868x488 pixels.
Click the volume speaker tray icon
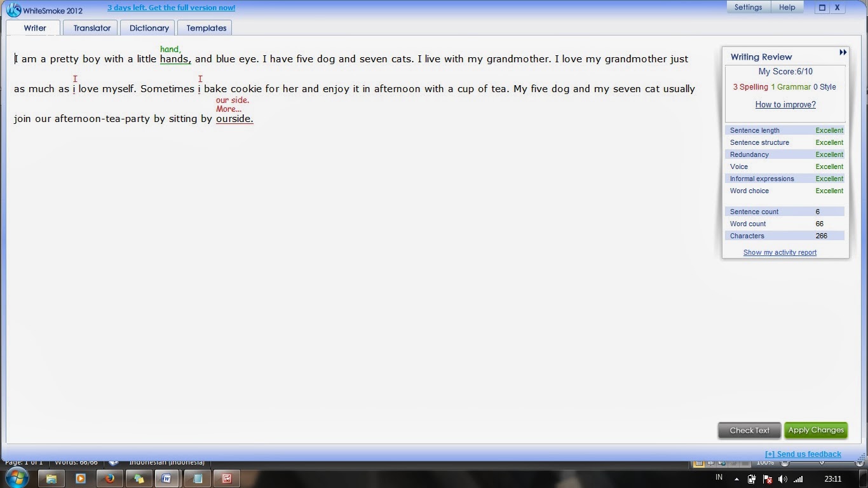(x=783, y=479)
